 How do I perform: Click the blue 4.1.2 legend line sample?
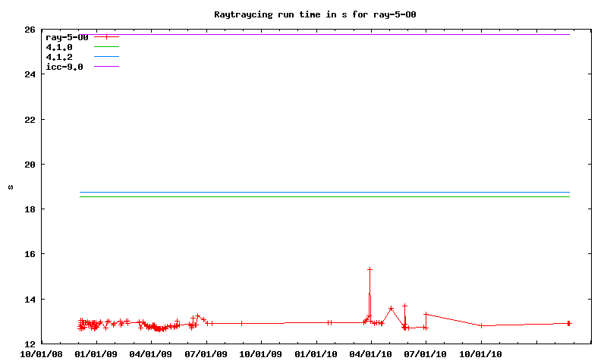tap(106, 57)
